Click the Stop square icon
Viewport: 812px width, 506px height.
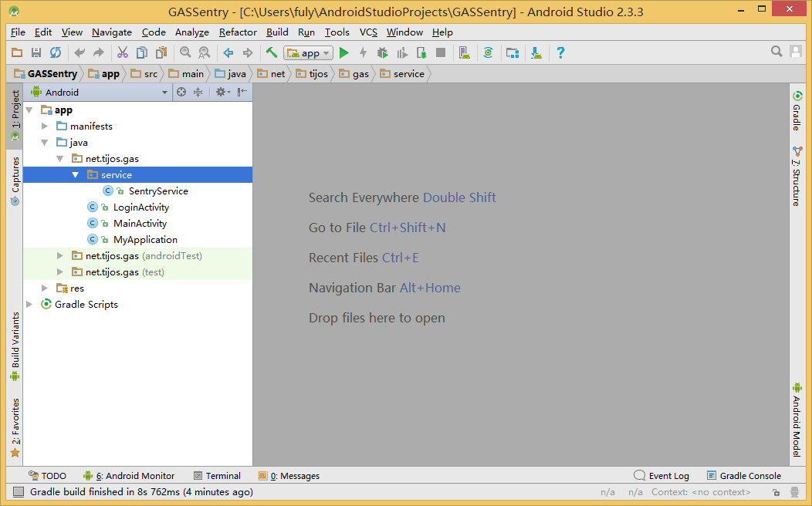click(x=441, y=52)
